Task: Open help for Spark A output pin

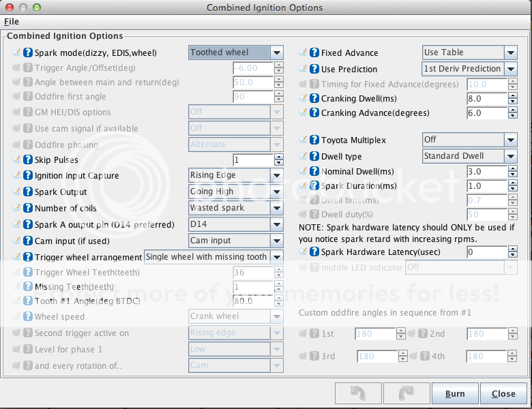Action: 28,224
